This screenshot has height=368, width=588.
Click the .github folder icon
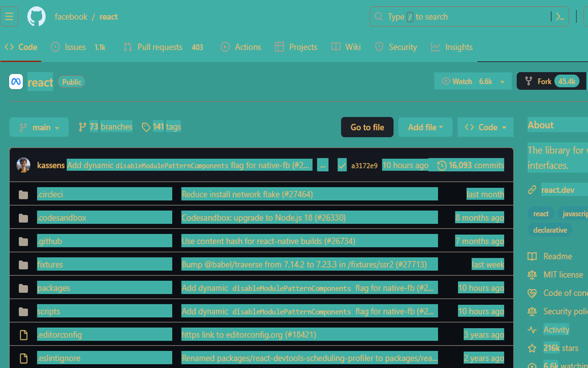[x=23, y=241]
